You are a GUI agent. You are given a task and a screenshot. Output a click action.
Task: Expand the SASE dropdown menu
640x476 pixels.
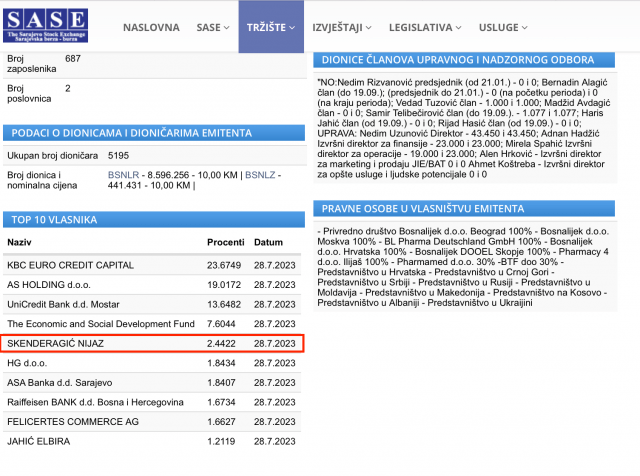[211, 27]
